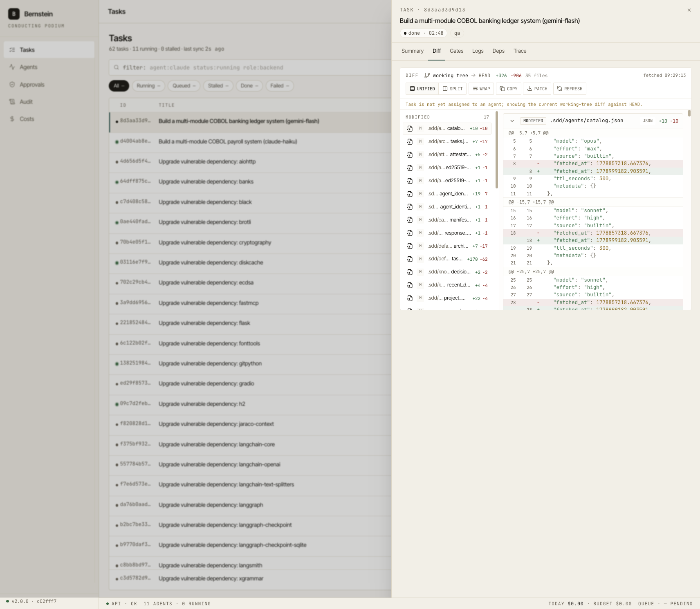The height and width of the screenshot is (609, 700).
Task: Open the Failed filter dropdown
Action: (280, 86)
